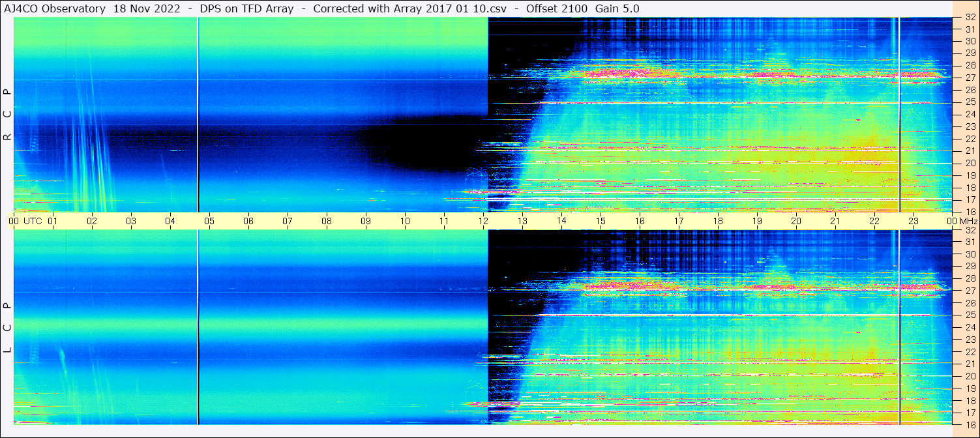Pick 25 MHz on the LCP frequency scale
This screenshot has width=980, height=438.
(x=970, y=315)
